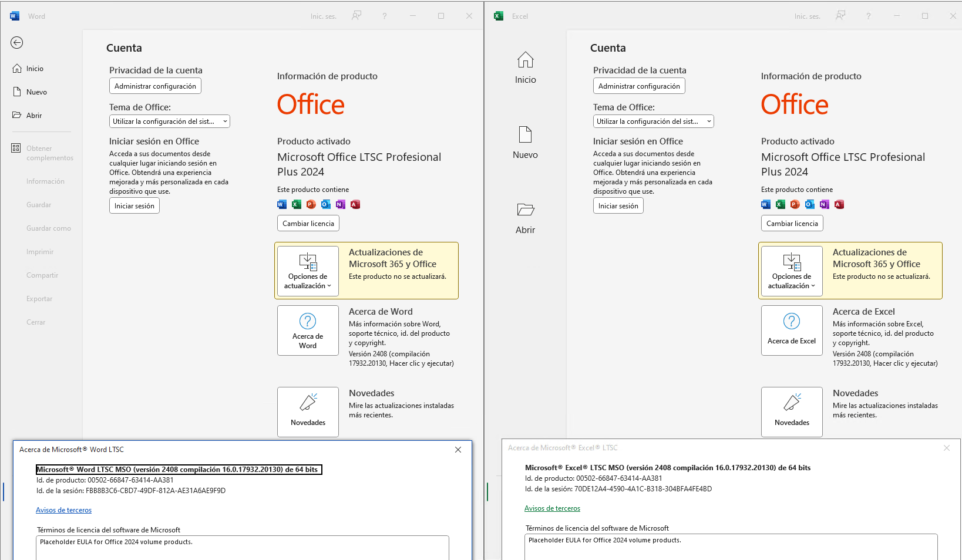Image resolution: width=962 pixels, height=560 pixels.
Task: Click the Acerca de Word button
Action: (308, 330)
